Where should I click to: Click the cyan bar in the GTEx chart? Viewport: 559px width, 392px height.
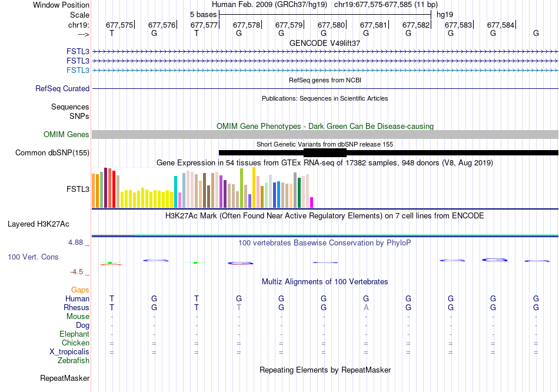(x=175, y=192)
